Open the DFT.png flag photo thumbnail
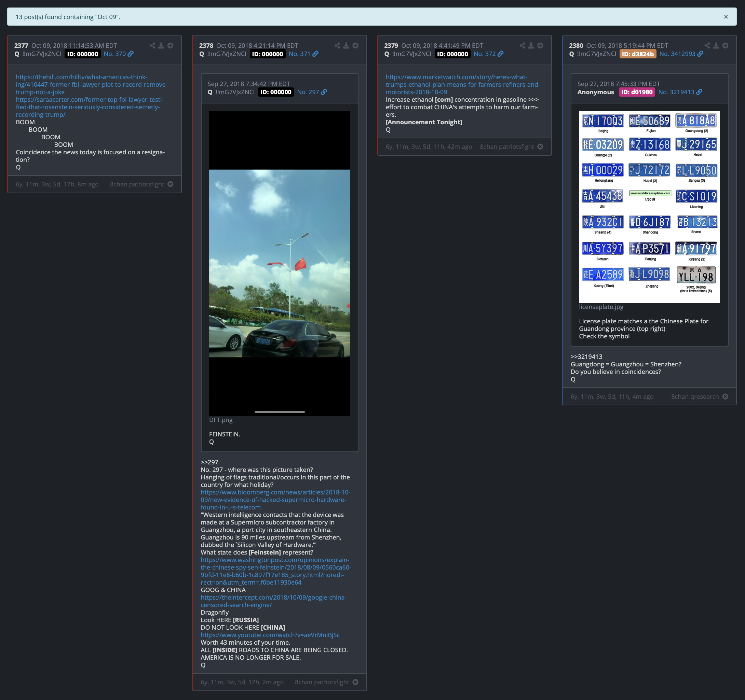745x700 pixels. [x=280, y=263]
